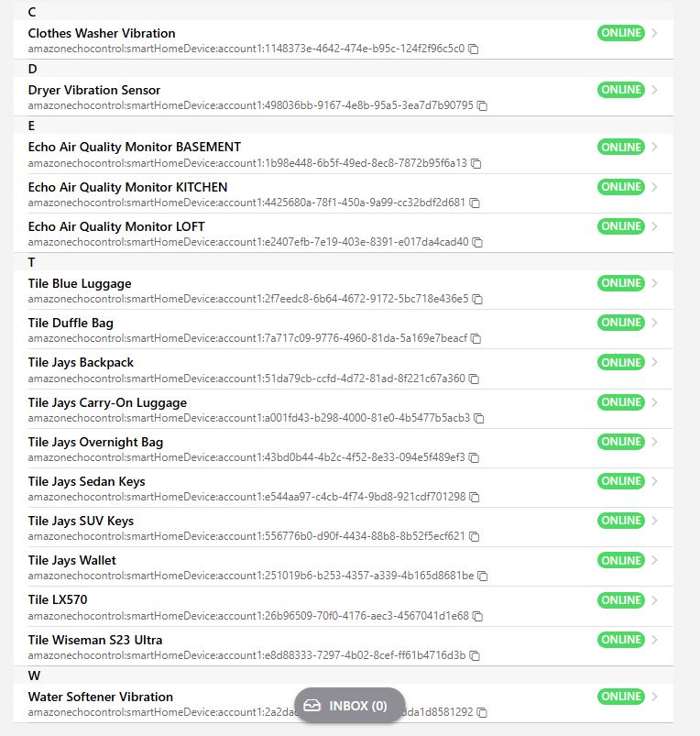The image size is (700, 736).
Task: Click the ONLINE badge for Dryer Vibration Sensor
Action: (x=620, y=90)
